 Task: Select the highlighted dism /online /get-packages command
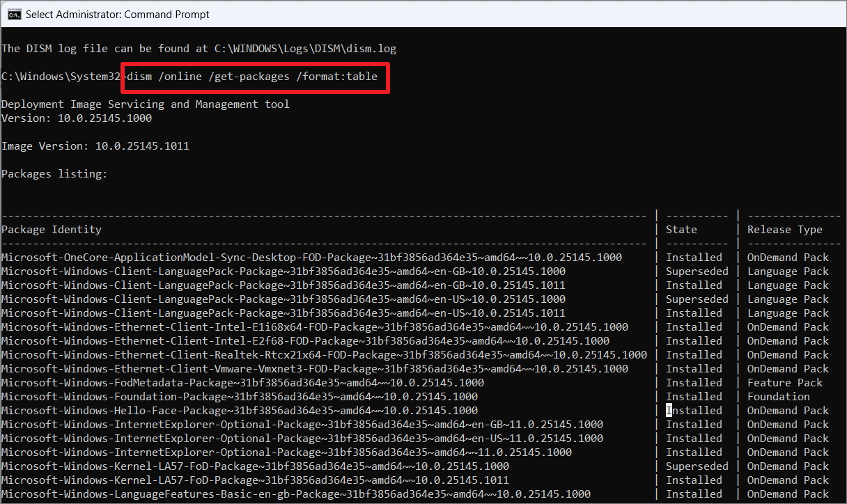[x=254, y=77]
